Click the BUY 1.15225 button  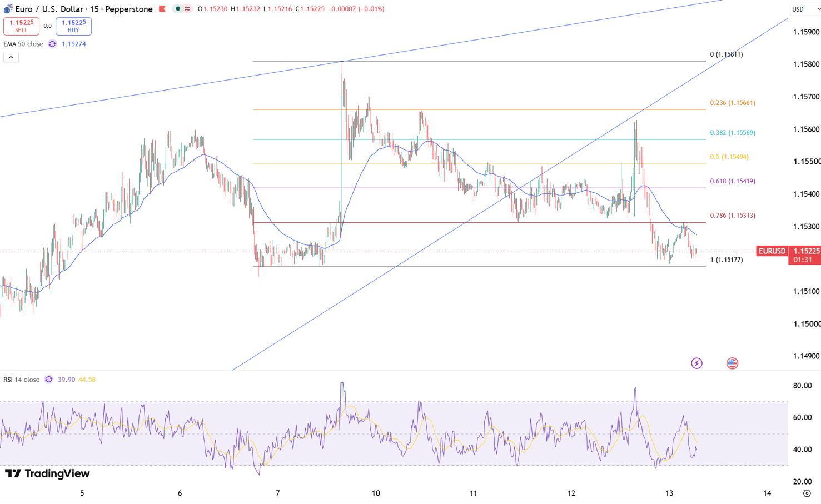[73, 26]
